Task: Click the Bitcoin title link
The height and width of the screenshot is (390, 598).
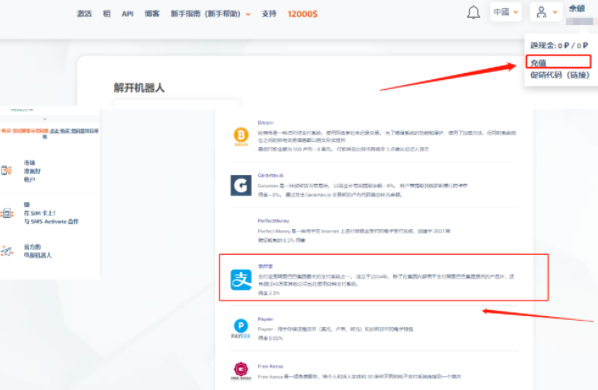Action: pos(265,123)
